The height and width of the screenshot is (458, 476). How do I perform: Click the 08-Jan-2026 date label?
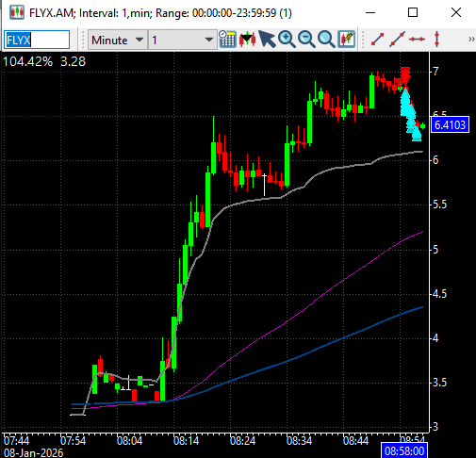33,452
